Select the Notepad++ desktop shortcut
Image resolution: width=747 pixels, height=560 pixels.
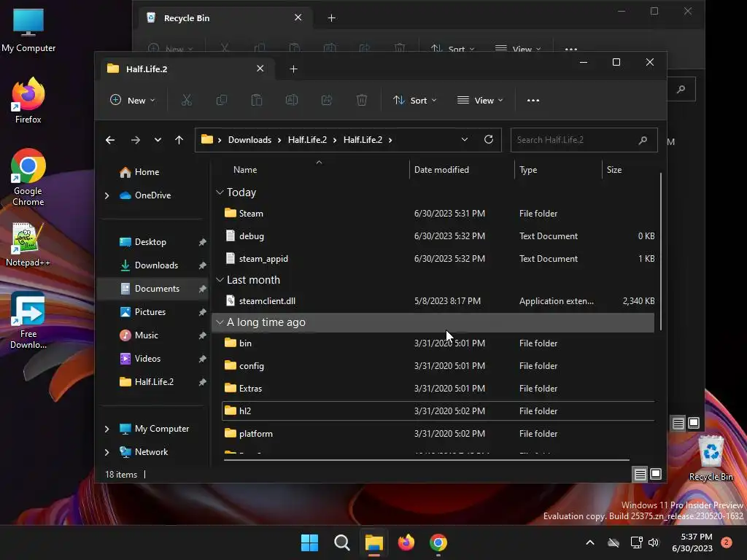pos(28,244)
